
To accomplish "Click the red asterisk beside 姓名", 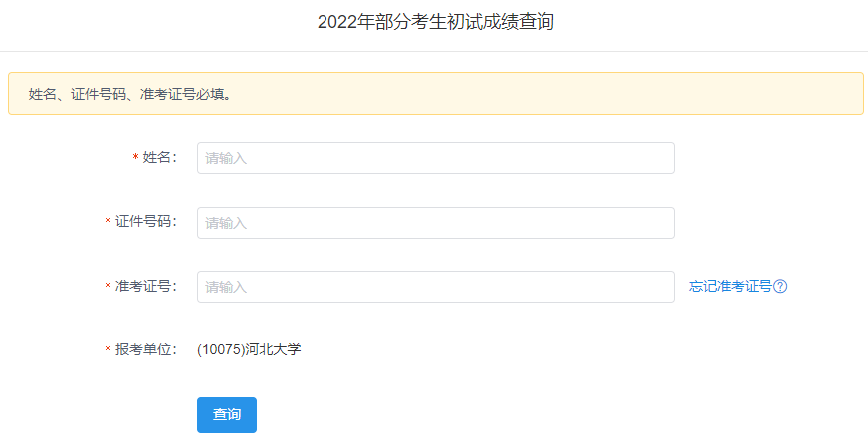I will tap(135, 159).
